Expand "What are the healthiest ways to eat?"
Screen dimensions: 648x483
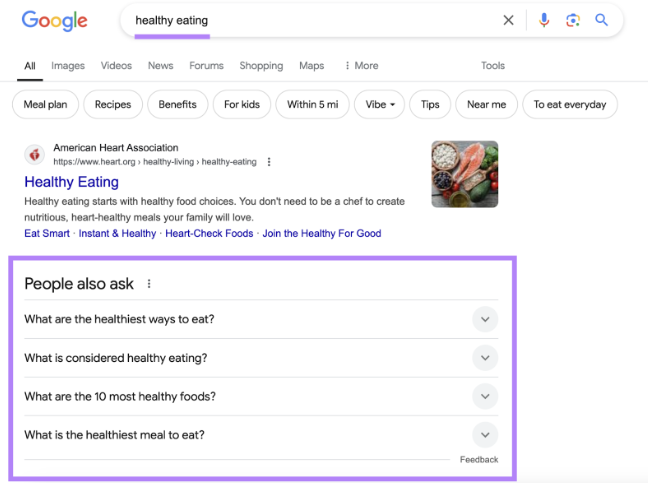click(261, 319)
